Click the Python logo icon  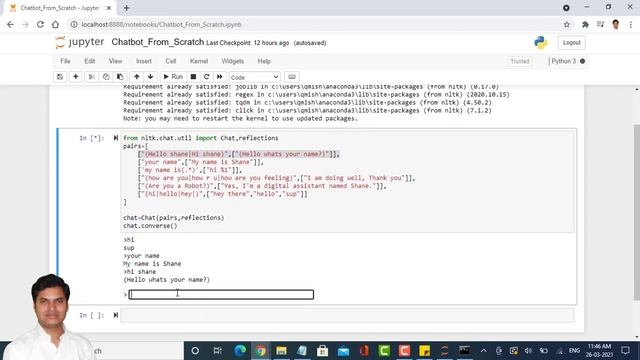click(x=541, y=42)
